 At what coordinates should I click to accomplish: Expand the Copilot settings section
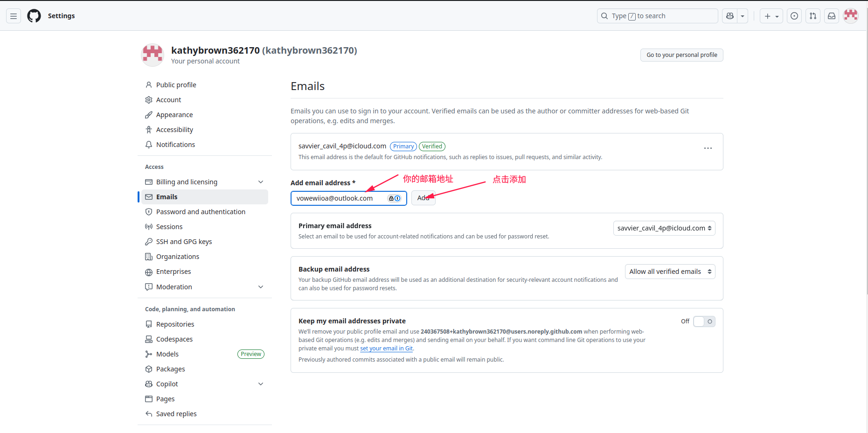pos(261,384)
